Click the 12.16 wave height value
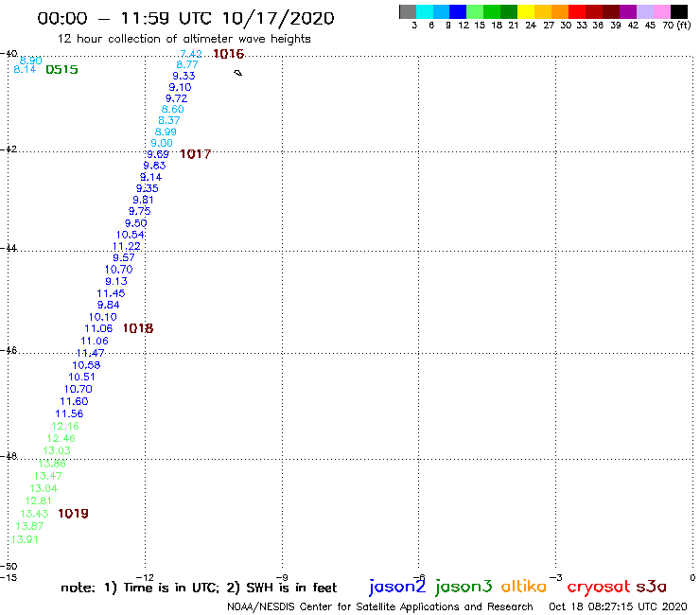 [65, 426]
